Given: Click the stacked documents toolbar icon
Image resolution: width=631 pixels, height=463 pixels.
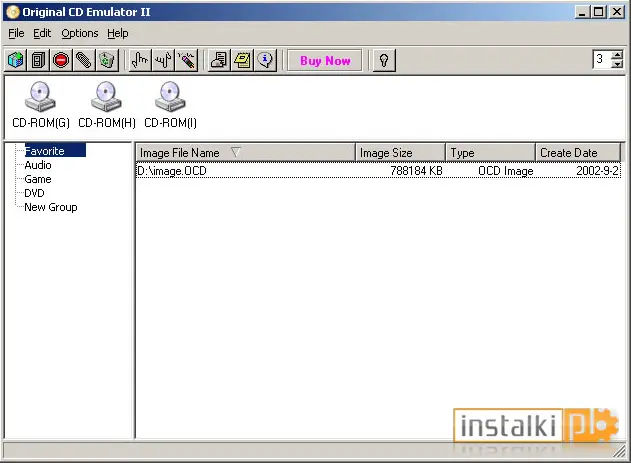Looking at the screenshot, I should [38, 61].
